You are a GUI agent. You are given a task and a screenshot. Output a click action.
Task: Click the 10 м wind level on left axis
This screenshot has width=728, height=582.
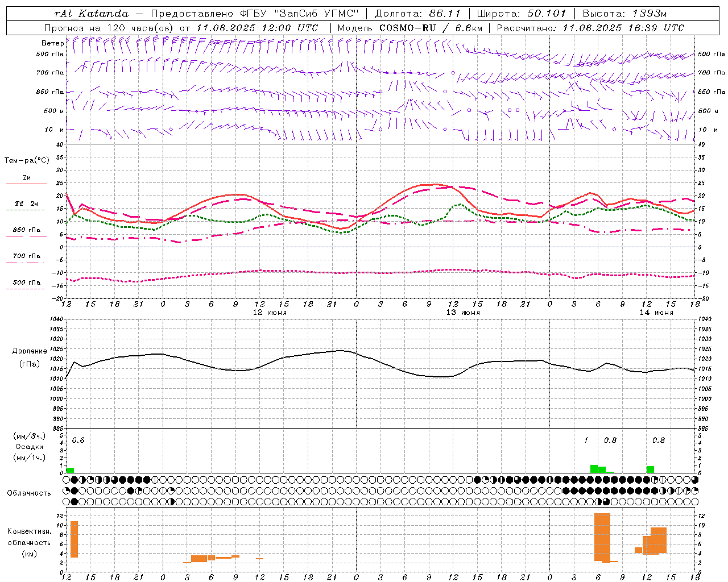click(55, 130)
